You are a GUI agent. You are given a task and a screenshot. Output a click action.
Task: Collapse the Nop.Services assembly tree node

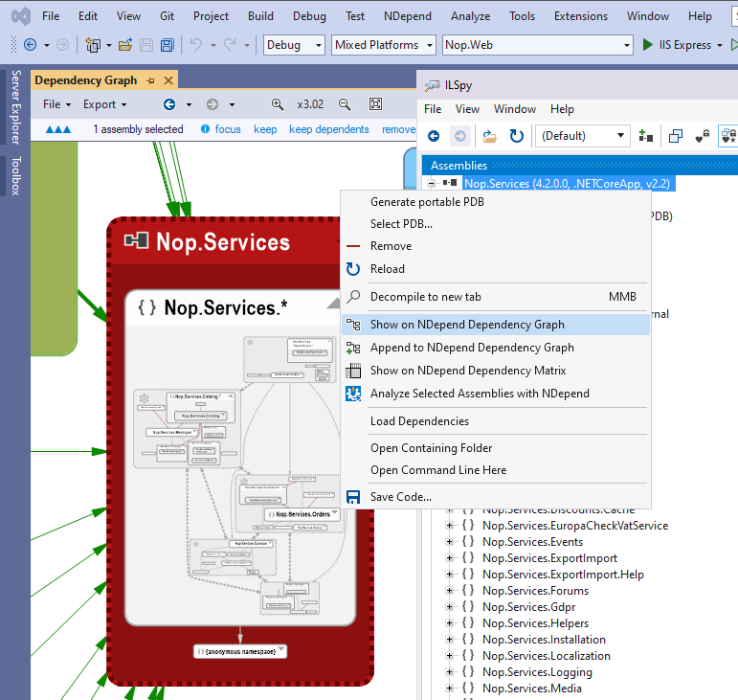tap(431, 183)
